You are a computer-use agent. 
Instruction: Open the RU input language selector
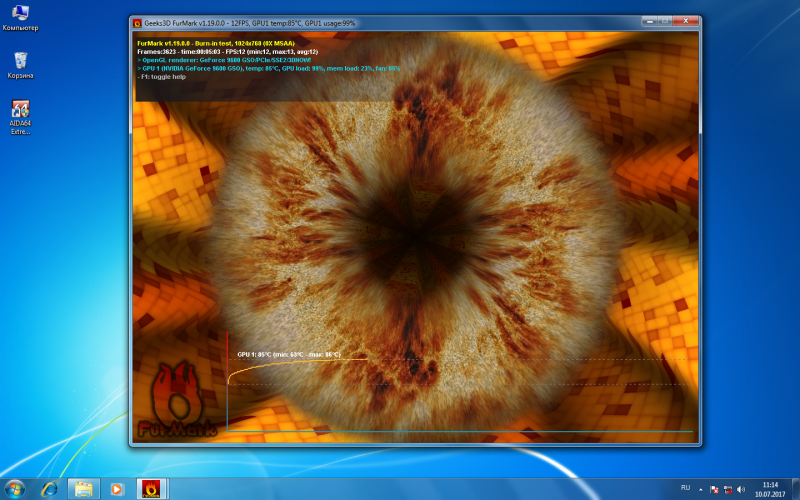685,487
